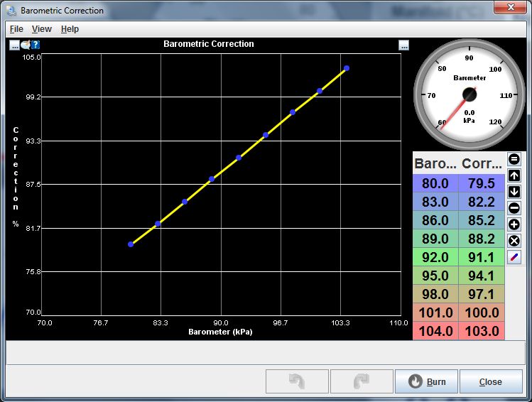Close the window with the red X
This screenshot has height=402, width=532.
pyautogui.click(x=510, y=7)
